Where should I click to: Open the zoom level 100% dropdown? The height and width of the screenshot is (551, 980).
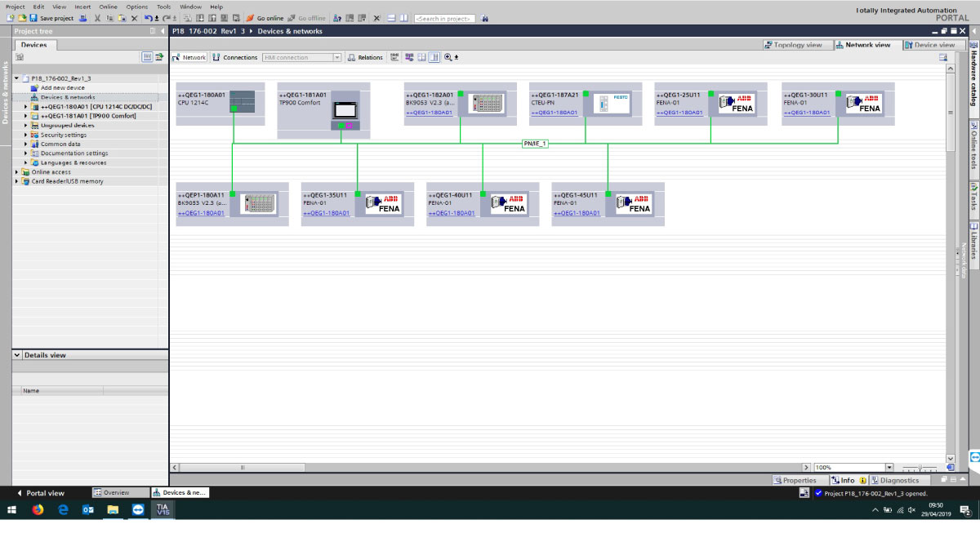865,468
